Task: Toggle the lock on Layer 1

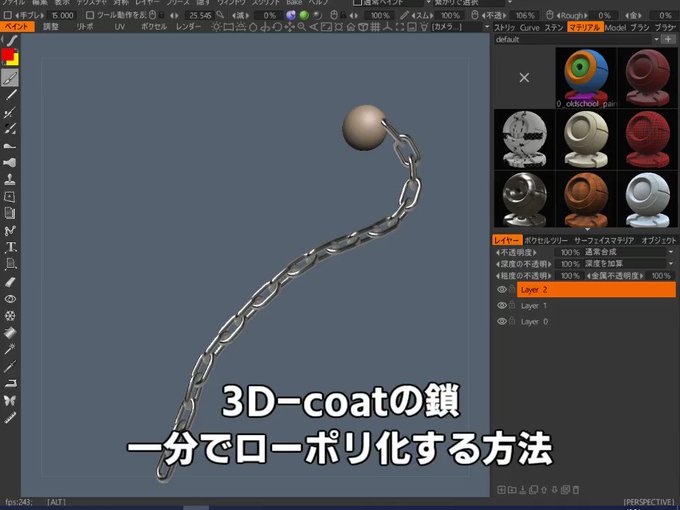Action: (x=512, y=305)
